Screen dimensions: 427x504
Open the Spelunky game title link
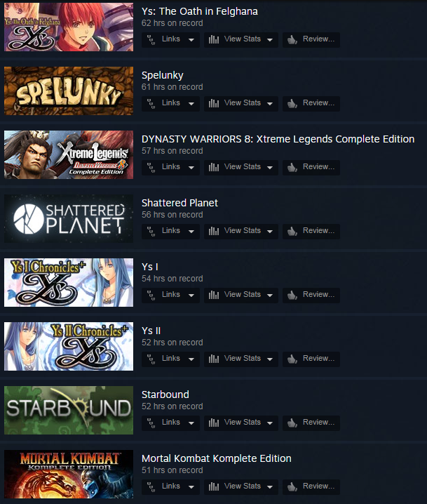click(163, 75)
